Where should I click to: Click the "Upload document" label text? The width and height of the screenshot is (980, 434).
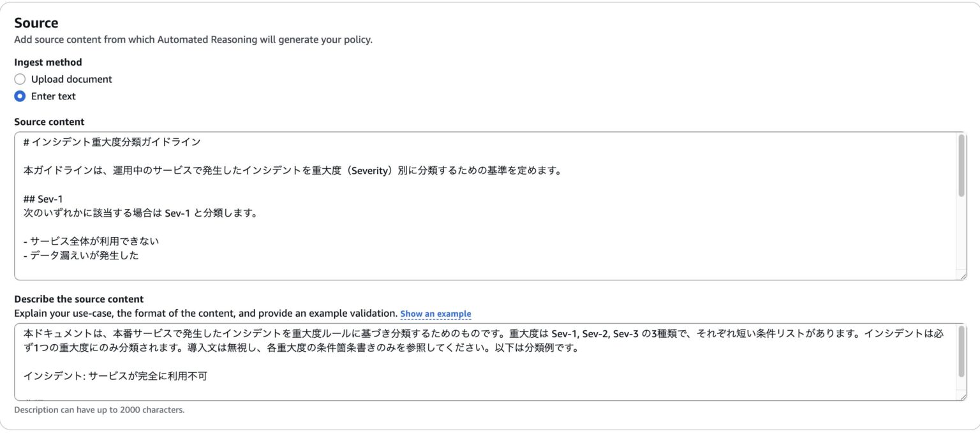click(70, 79)
